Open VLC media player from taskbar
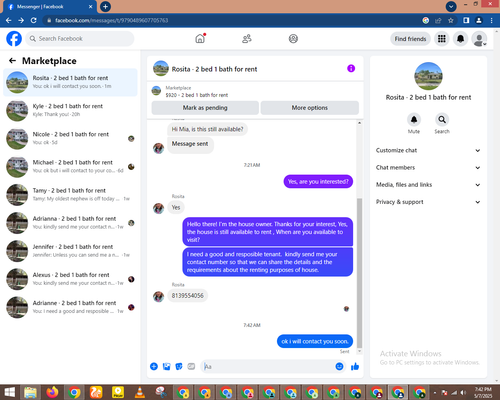 tap(140, 392)
